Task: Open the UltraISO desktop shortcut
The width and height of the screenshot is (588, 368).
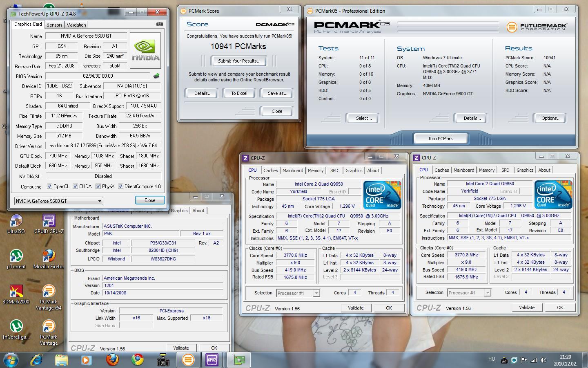Action: [x=16, y=224]
